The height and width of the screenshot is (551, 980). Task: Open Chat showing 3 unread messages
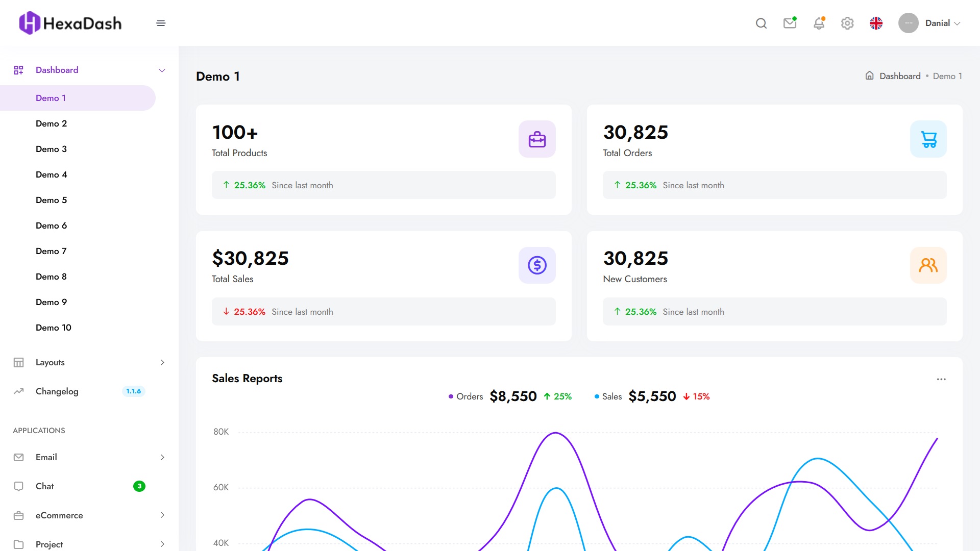tap(45, 486)
